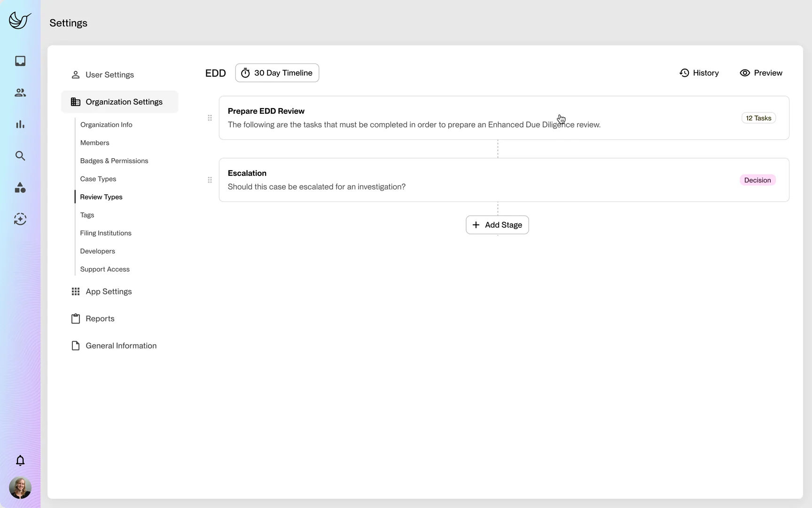Image resolution: width=812 pixels, height=508 pixels.
Task: Open the people icon in sidebar
Action: [x=20, y=93]
